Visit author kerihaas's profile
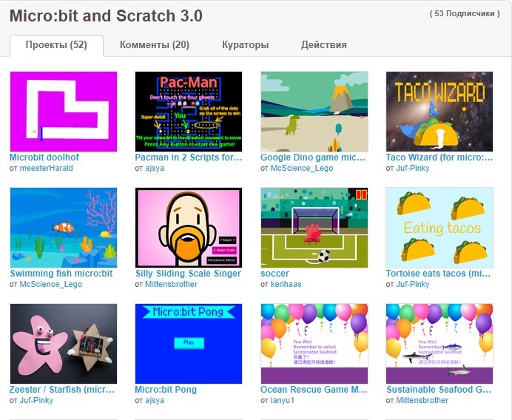This screenshot has height=420, width=512. 286,284
